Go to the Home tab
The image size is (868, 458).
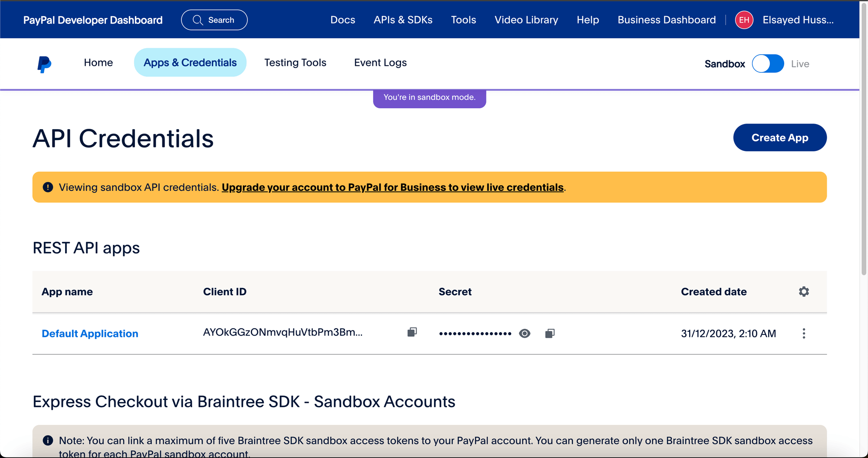(x=98, y=62)
